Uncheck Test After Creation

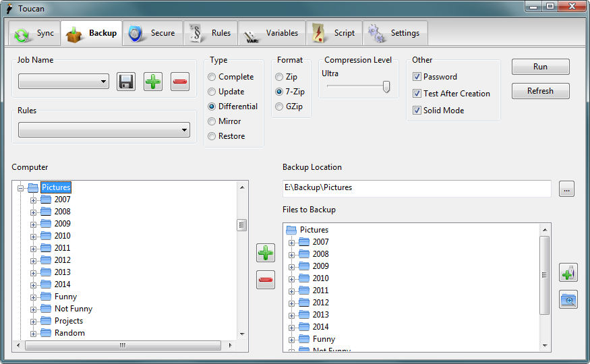[417, 94]
